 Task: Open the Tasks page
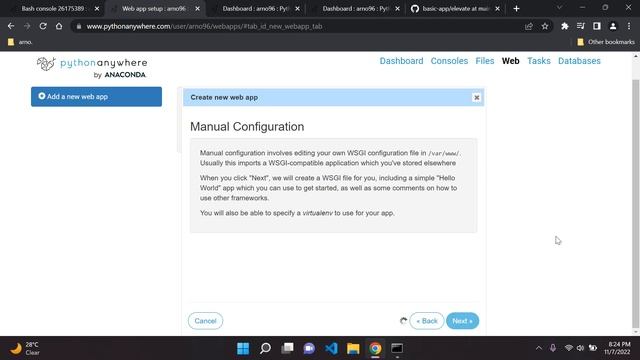[539, 61]
